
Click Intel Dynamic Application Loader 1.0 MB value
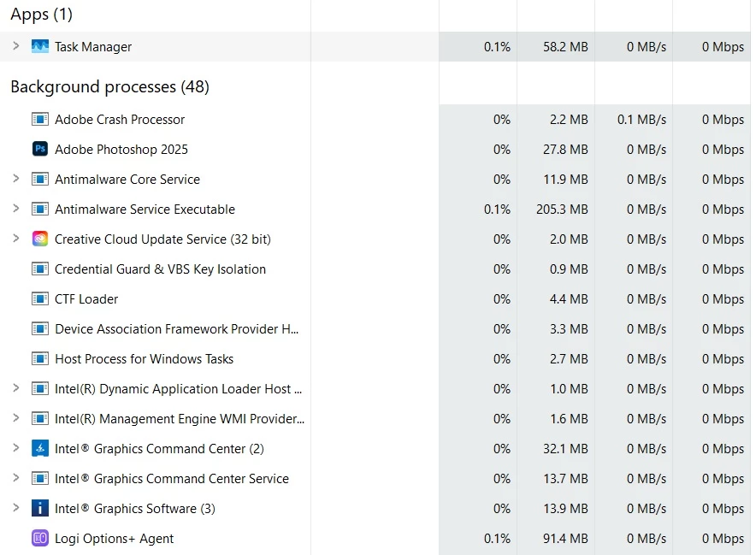click(x=569, y=388)
